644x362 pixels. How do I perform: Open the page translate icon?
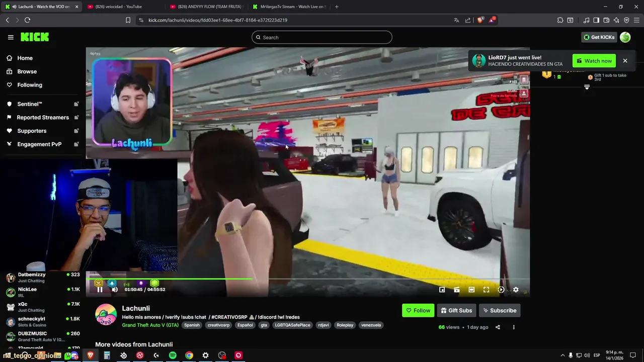pos(456,20)
